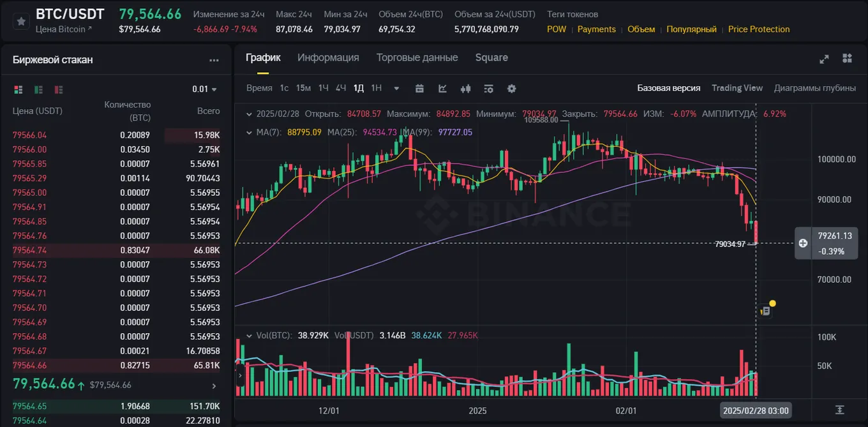Switch to Диаграммы глубины view

click(815, 88)
